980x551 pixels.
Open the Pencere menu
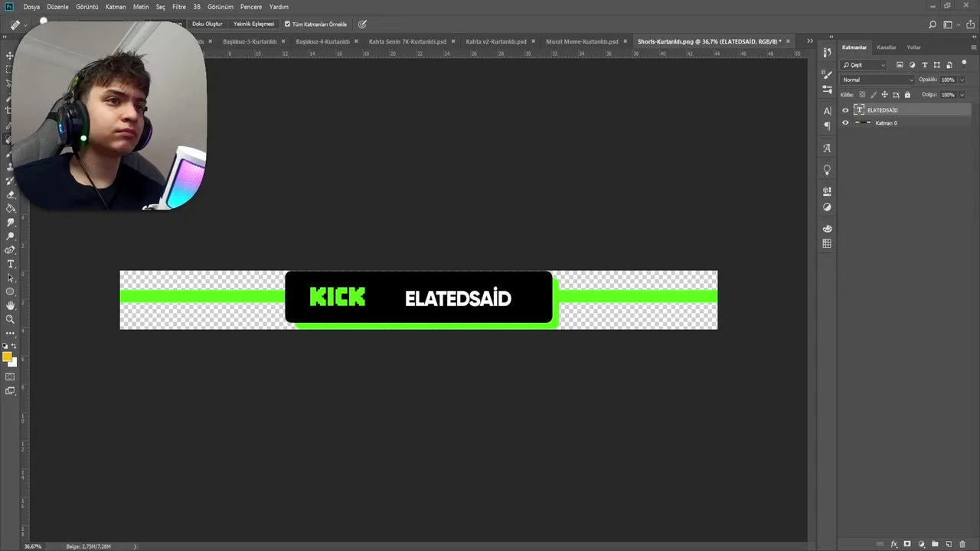(x=251, y=7)
